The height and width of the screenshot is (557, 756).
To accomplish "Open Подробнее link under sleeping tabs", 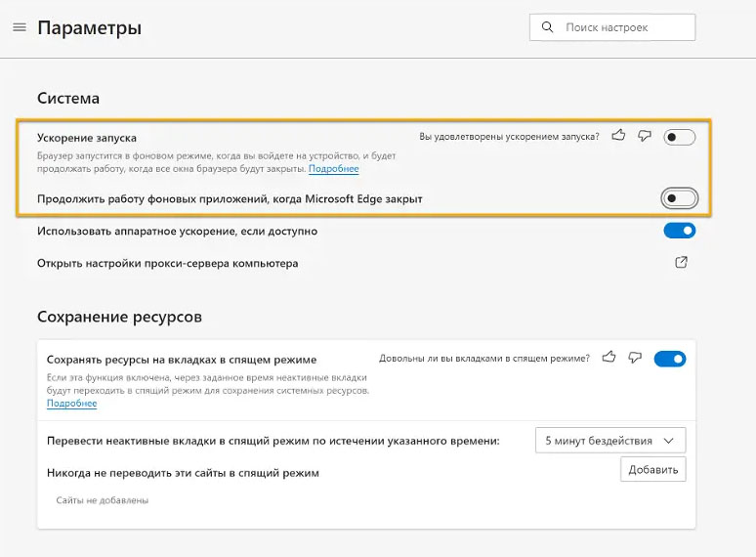I will pyautogui.click(x=72, y=404).
